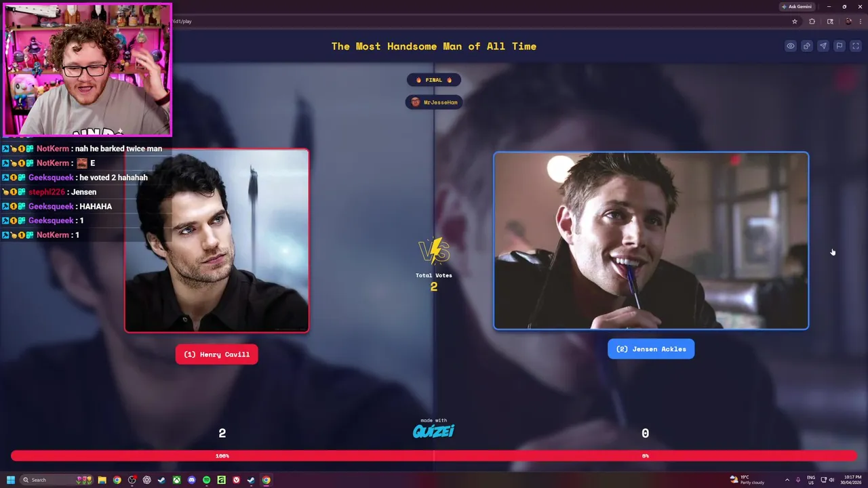This screenshot has width=868, height=488.
Task: Open the ENG US language switcher
Action: [811, 480]
